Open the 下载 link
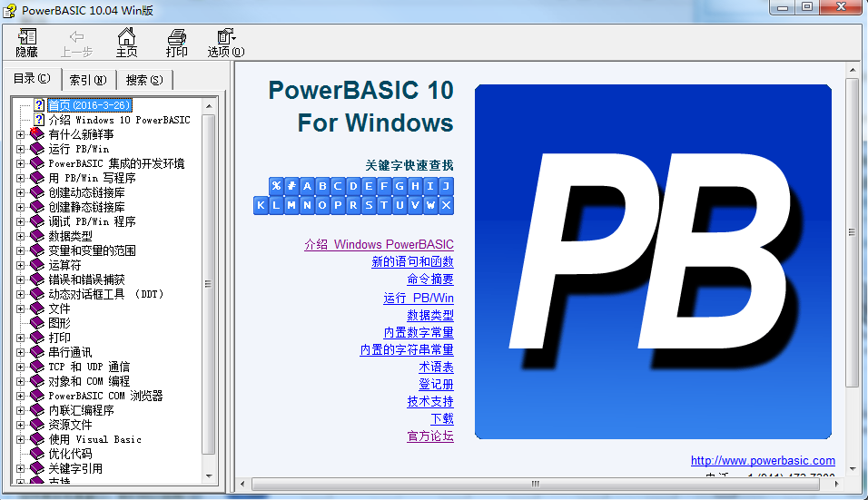 tap(442, 418)
